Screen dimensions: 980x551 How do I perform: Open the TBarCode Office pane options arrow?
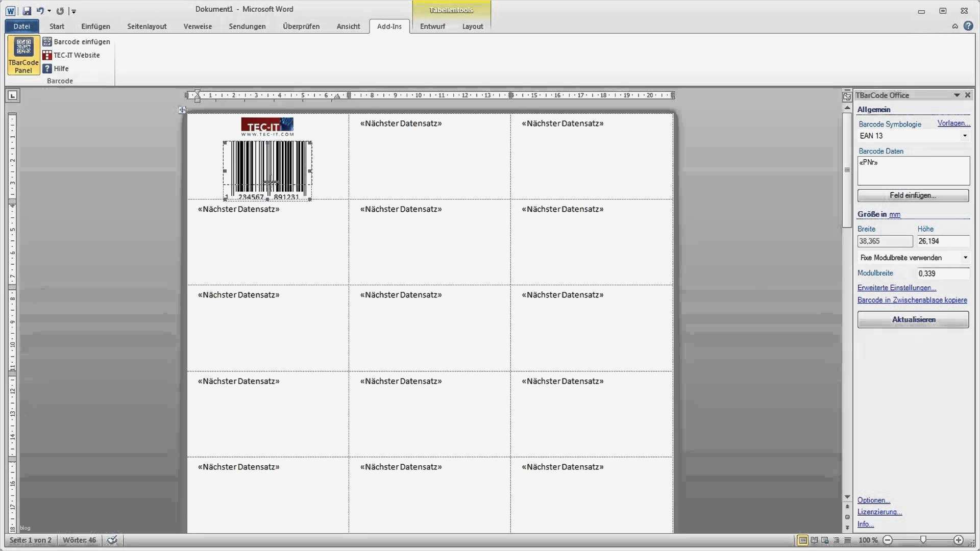coord(957,95)
